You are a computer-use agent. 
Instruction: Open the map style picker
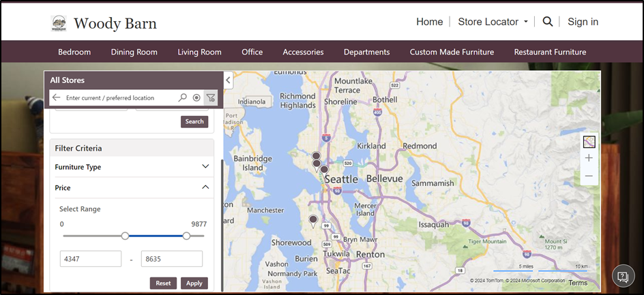(x=589, y=142)
